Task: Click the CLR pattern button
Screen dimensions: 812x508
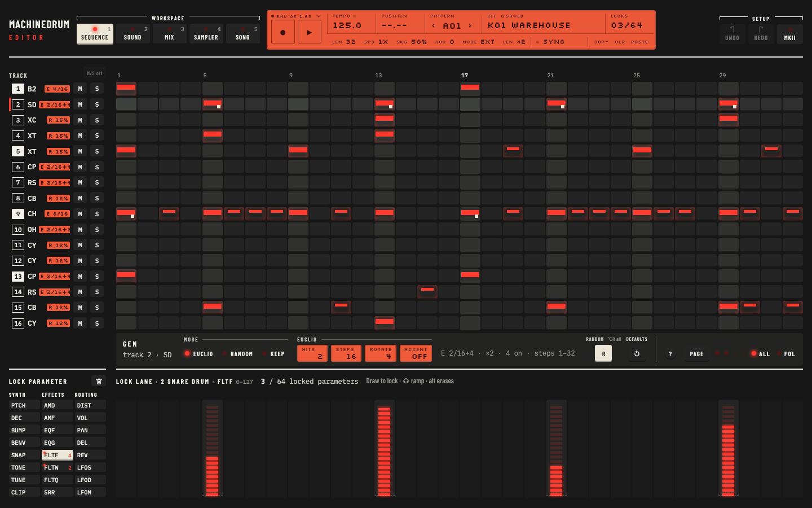Action: 620,42
